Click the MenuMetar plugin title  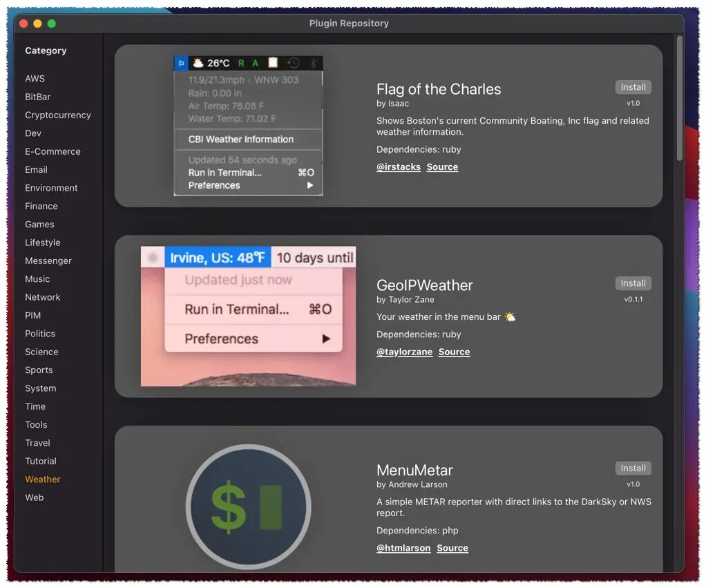414,471
